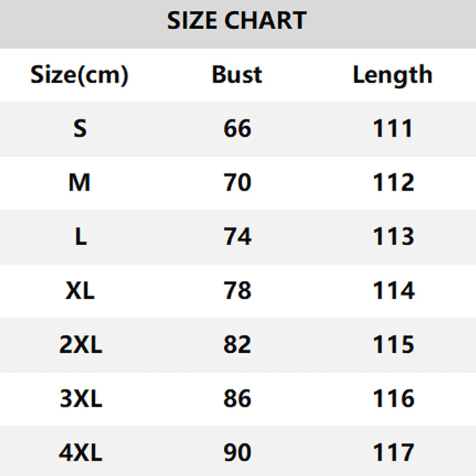Select bust value 82 in 2XL row
Screen dimensions: 476x476
tap(237, 345)
